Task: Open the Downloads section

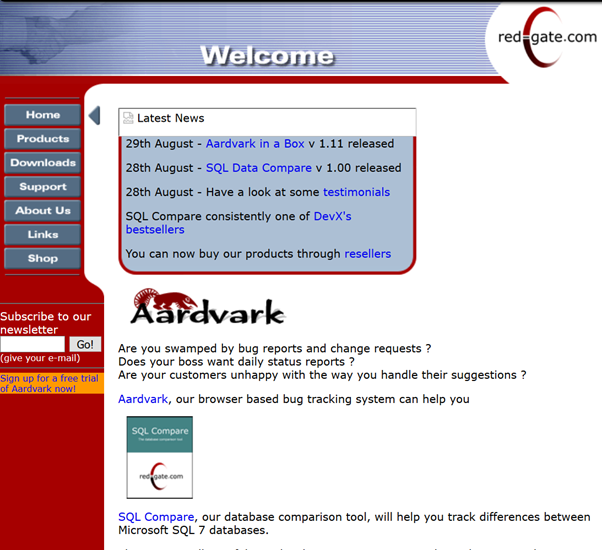Action: (x=43, y=163)
